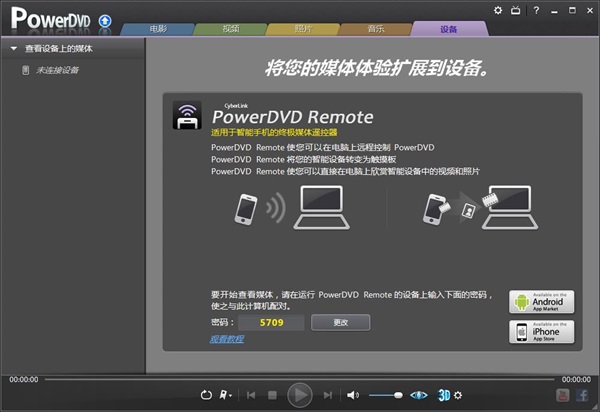Click the PowerDVD Remote title text

[x=293, y=117]
